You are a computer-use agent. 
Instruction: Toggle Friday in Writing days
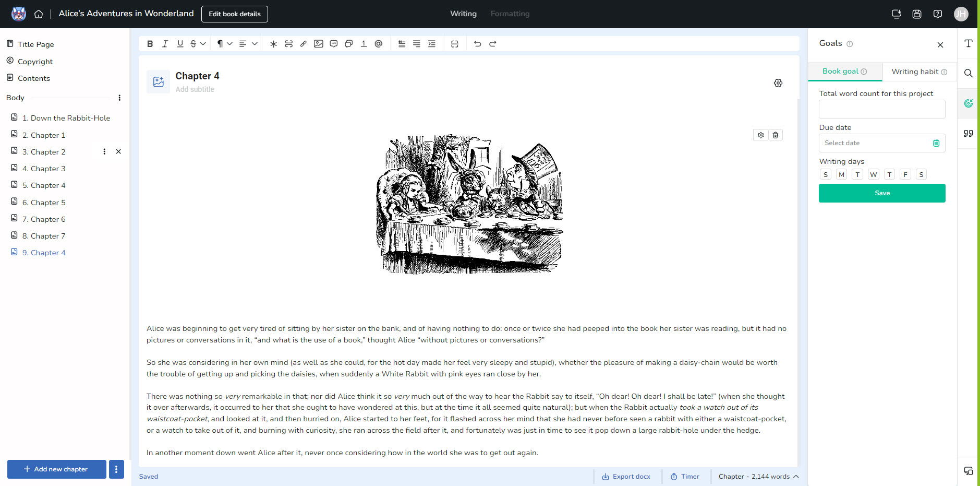click(905, 174)
